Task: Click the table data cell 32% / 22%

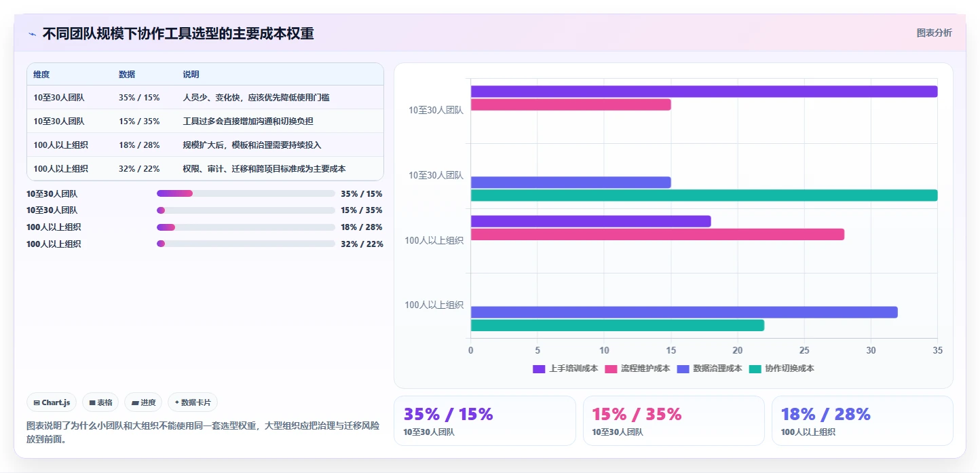Action: pos(139,169)
